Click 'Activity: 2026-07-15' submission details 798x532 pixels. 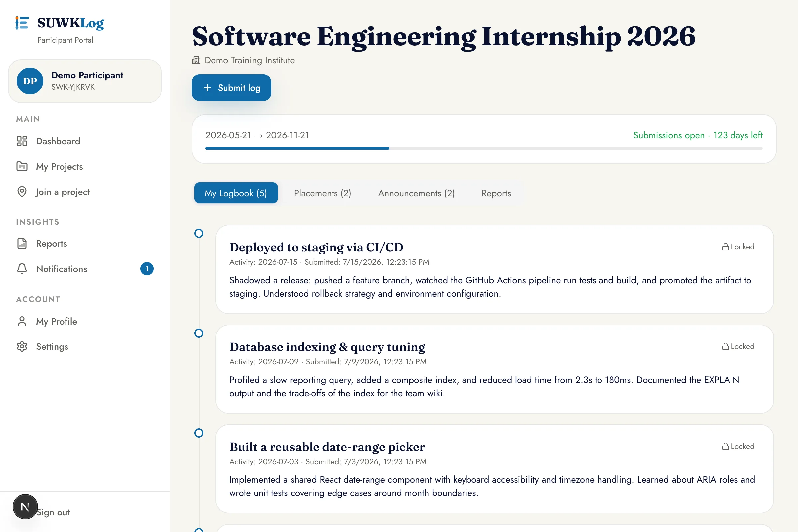click(329, 262)
